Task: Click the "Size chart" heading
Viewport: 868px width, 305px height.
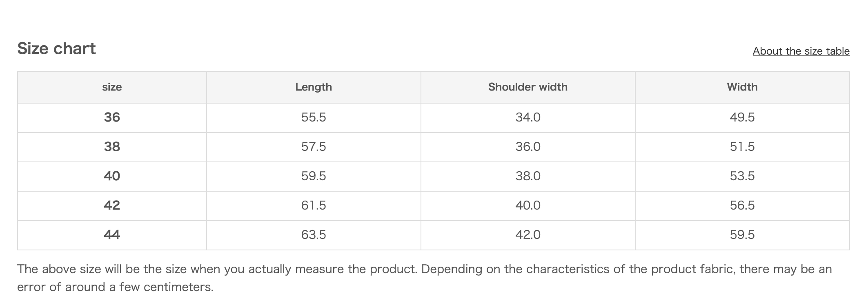Action: click(56, 49)
